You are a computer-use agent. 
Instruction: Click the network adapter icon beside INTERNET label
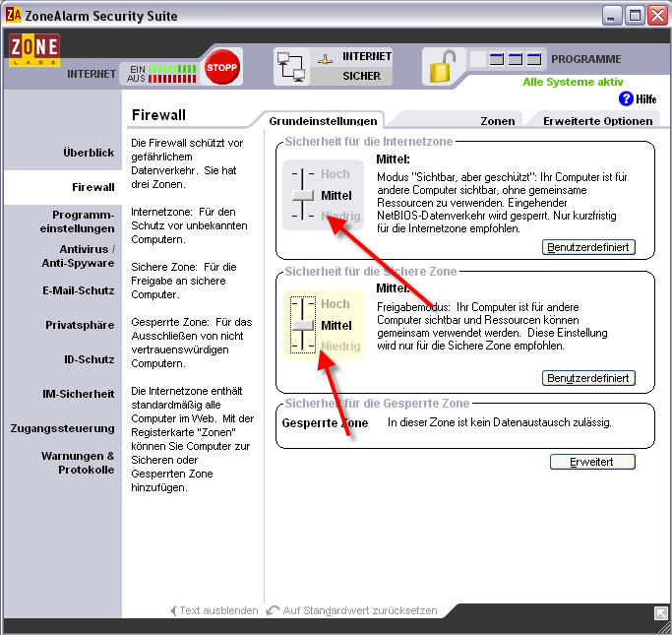(x=325, y=59)
